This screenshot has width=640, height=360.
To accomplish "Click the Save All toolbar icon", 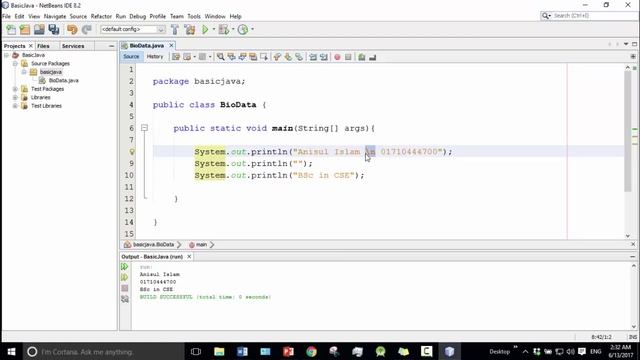I will click(54, 29).
